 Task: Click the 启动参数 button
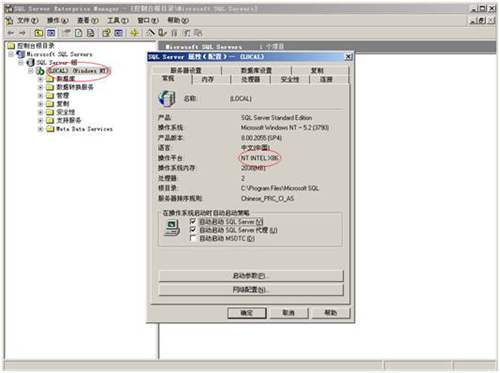(251, 276)
